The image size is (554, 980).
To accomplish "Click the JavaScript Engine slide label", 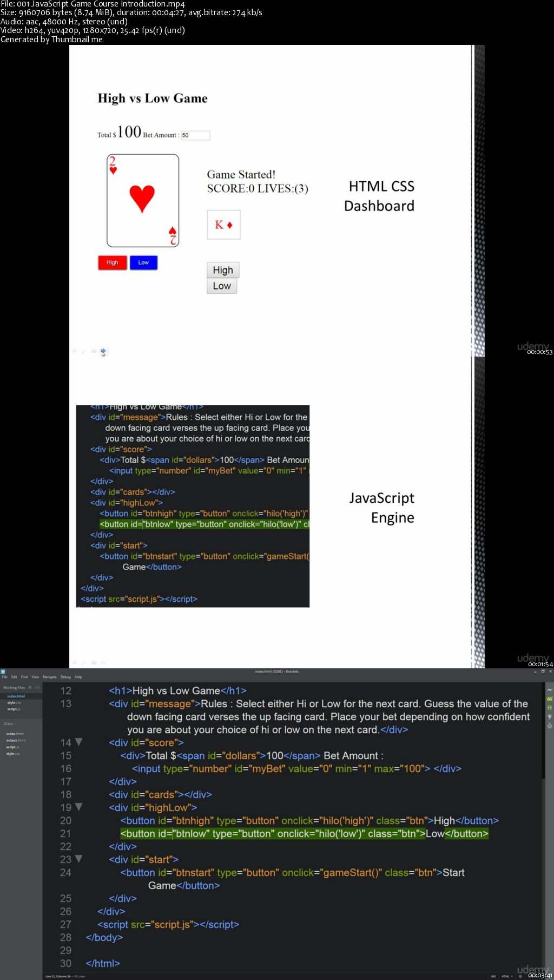I will pyautogui.click(x=382, y=508).
